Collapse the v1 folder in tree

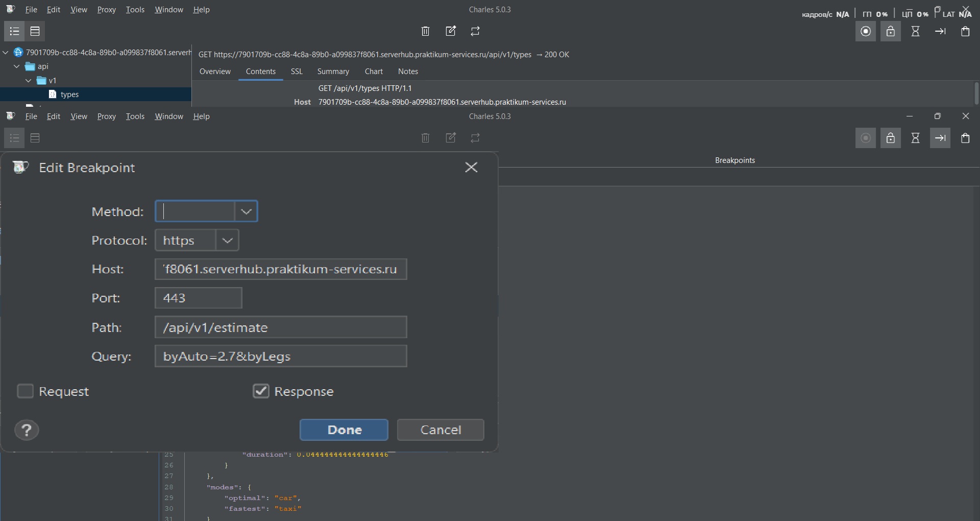(29, 81)
